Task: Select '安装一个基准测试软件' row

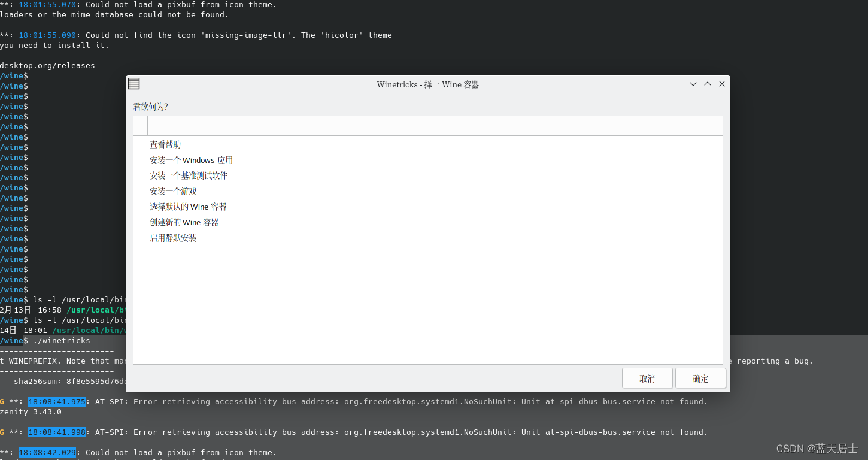Action: pos(427,175)
